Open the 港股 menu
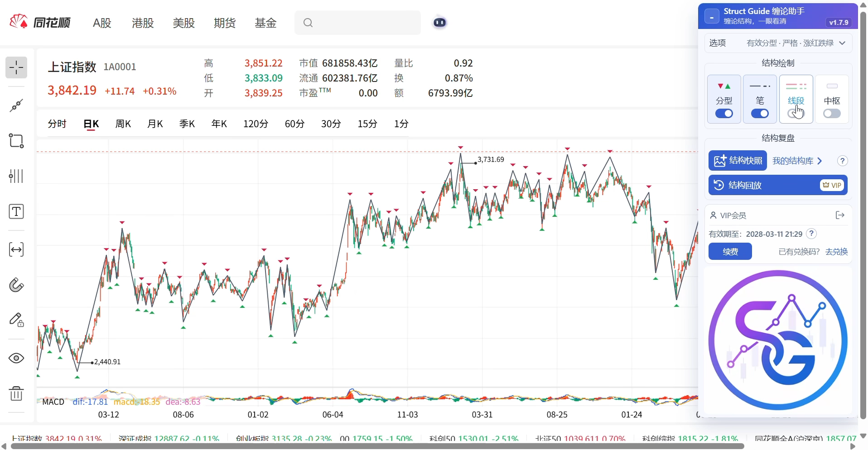868x450 pixels. [143, 23]
